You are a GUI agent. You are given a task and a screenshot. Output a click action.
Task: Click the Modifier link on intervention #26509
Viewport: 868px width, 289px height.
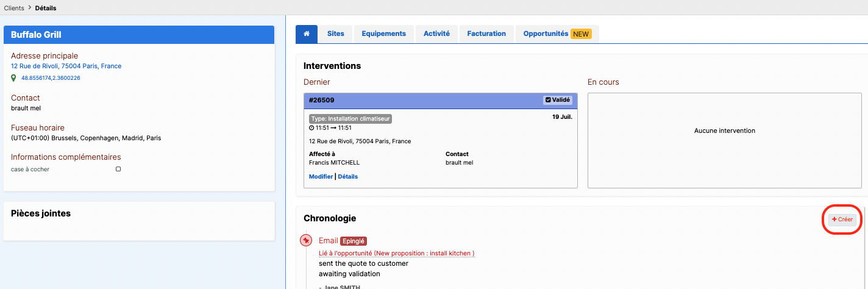321,177
